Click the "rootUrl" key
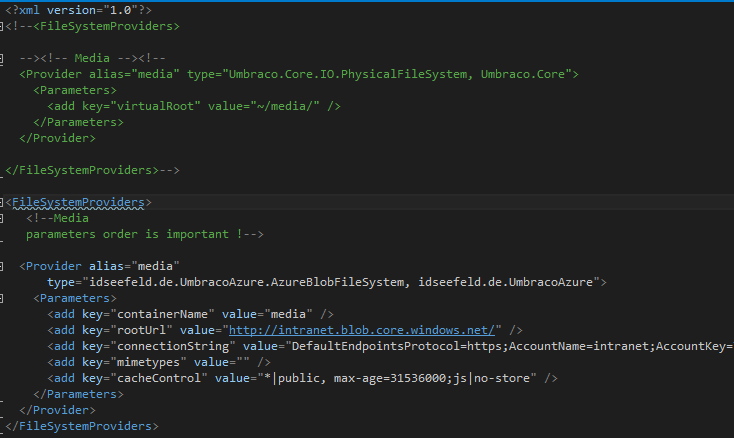 coord(141,330)
